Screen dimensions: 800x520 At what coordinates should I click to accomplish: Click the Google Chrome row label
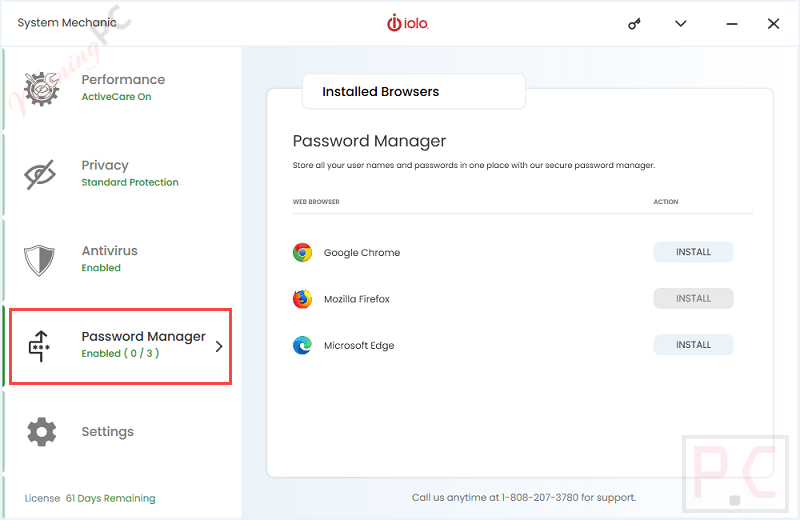362,253
